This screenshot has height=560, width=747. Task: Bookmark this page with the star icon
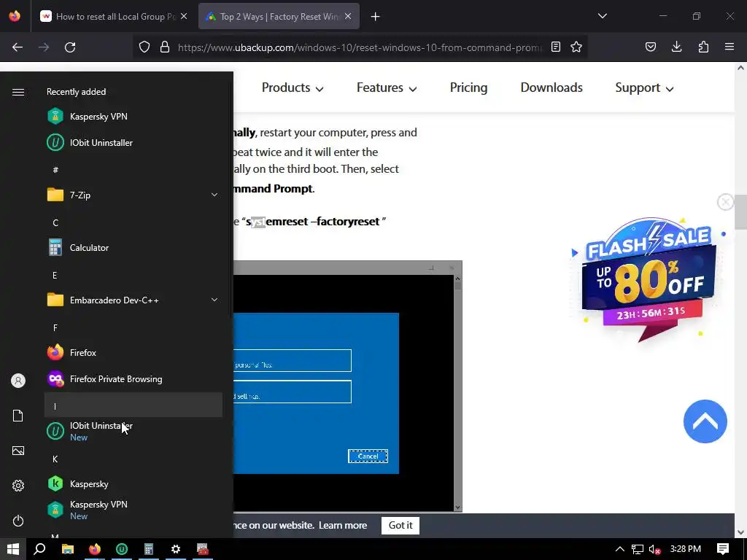[x=576, y=47]
